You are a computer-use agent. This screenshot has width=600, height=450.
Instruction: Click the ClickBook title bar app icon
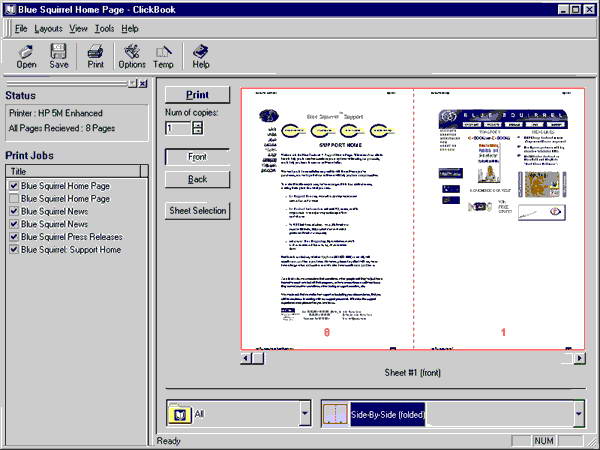[x=10, y=10]
